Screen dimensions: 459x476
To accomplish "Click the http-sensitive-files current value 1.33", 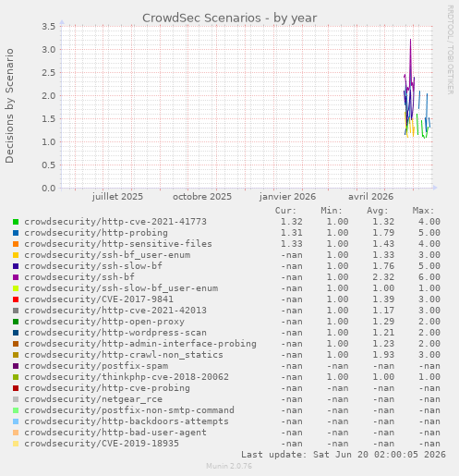I will click(292, 244).
